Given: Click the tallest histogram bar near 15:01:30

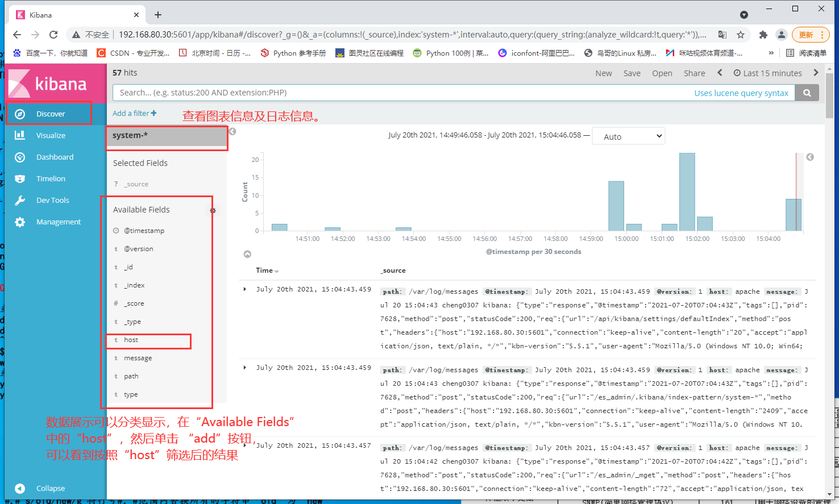Looking at the screenshot, I should tap(687, 192).
